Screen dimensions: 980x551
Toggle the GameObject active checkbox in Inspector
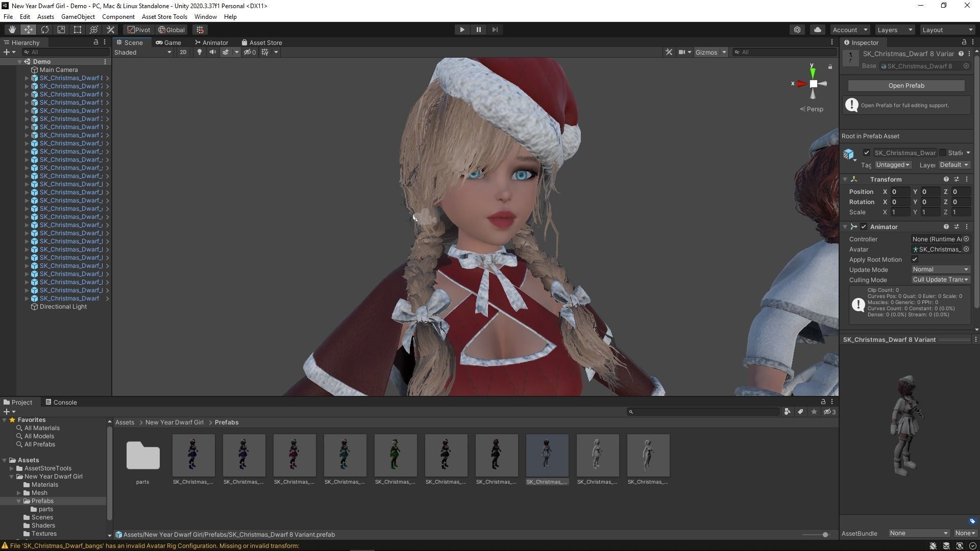click(x=866, y=153)
